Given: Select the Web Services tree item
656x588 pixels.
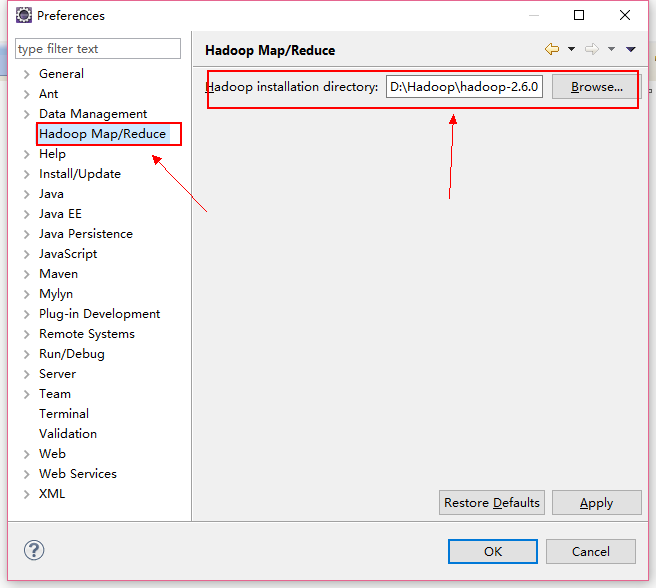Looking at the screenshot, I should 78,474.
